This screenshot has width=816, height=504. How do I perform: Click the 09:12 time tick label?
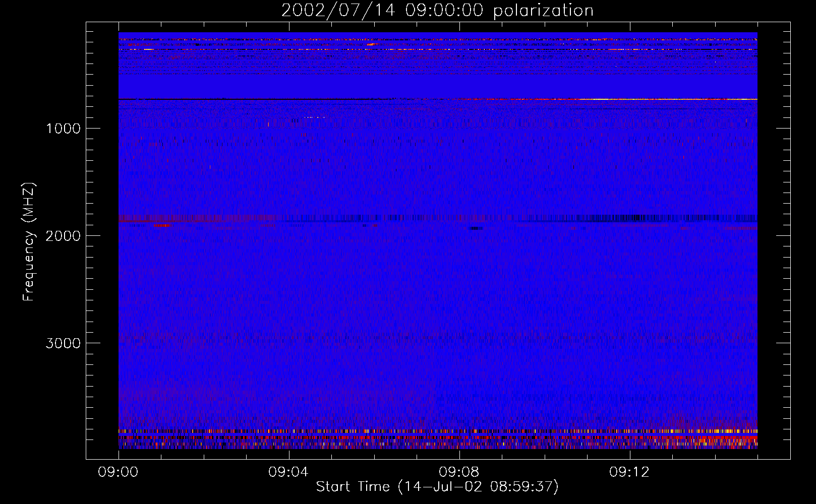pyautogui.click(x=629, y=472)
